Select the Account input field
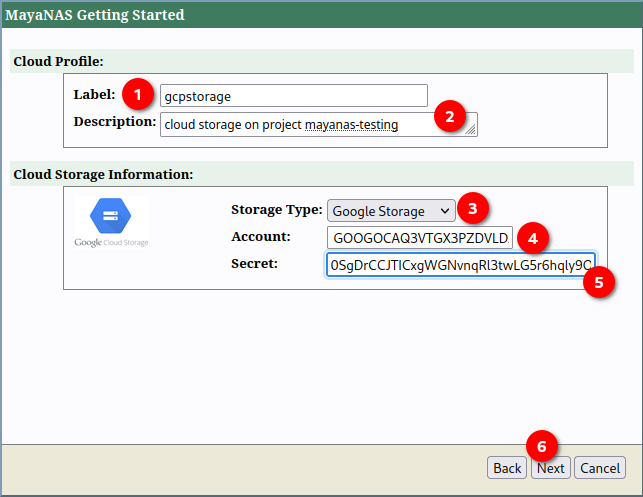The image size is (643, 497). [419, 238]
